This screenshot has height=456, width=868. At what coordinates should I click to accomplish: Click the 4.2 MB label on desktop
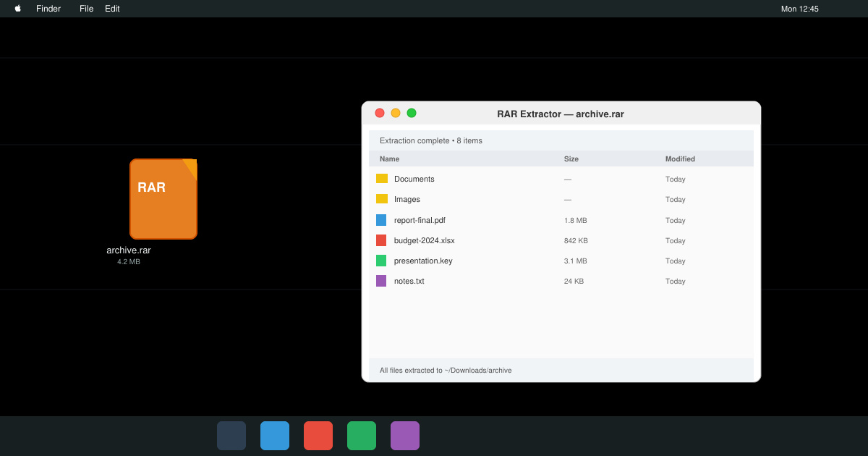[x=129, y=262]
